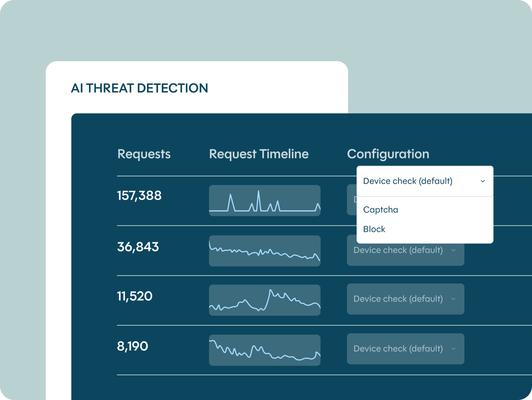Click the AI THREAT DETECTION heading

pyautogui.click(x=140, y=88)
